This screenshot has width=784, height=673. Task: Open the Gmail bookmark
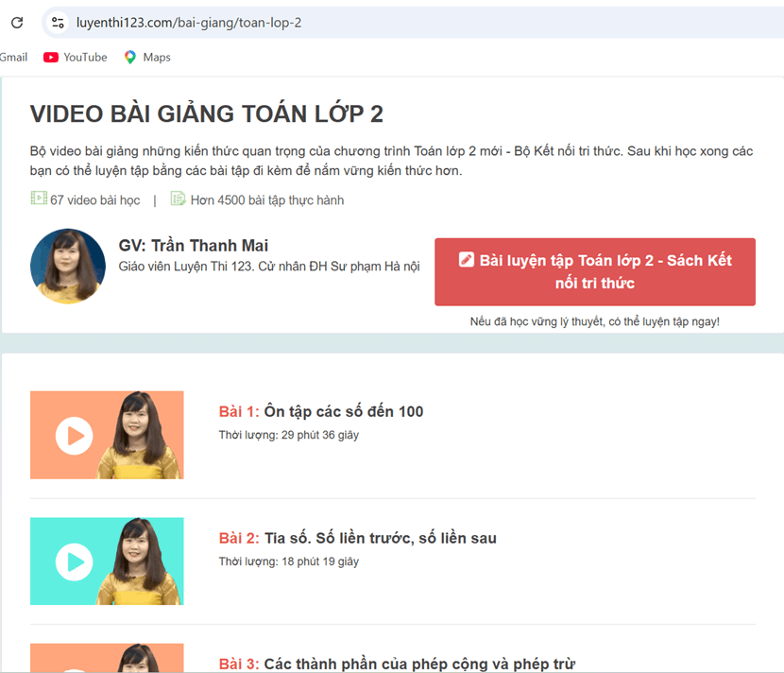click(x=13, y=57)
